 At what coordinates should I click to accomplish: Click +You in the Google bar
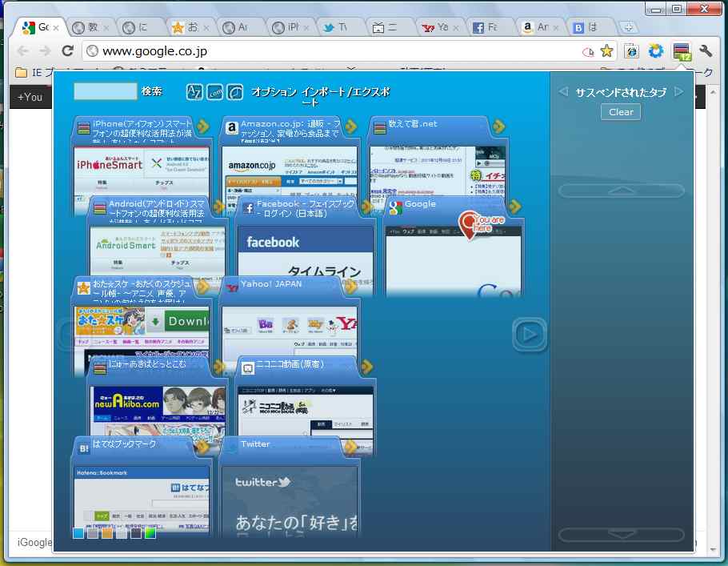(x=30, y=97)
